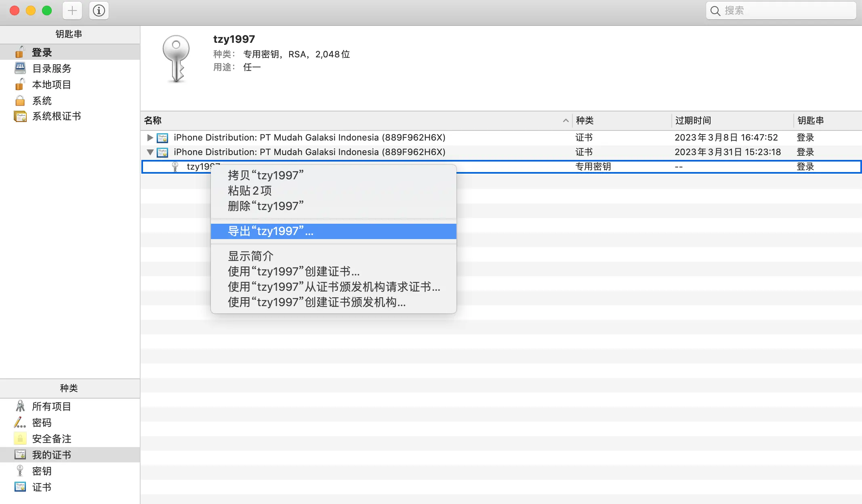862x504 pixels.
Task: Expand the first iPhone Distribution certificate row
Action: (150, 138)
